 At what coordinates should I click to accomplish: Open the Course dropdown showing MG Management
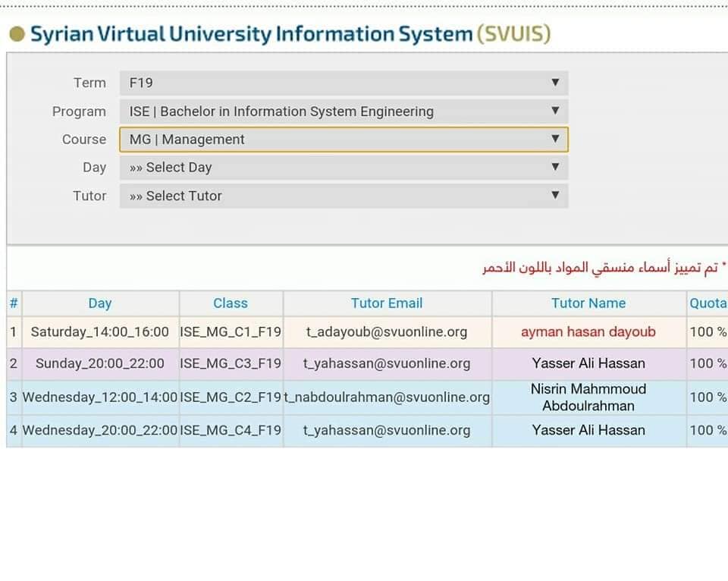(344, 140)
